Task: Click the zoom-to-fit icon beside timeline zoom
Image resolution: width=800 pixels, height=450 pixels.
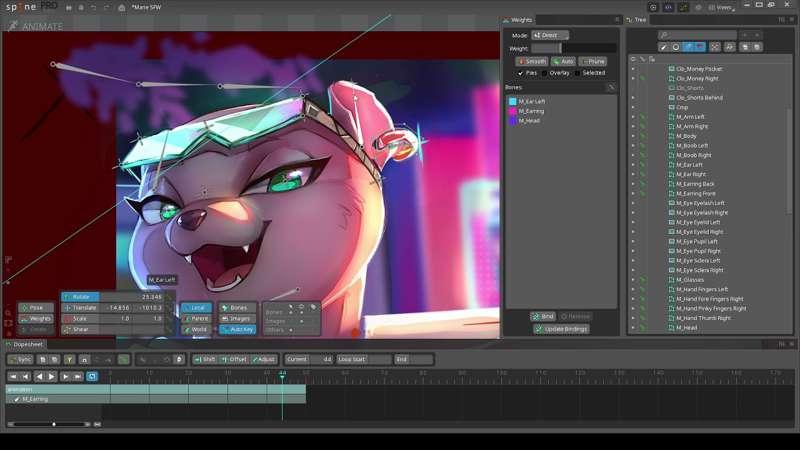Action: point(97,424)
